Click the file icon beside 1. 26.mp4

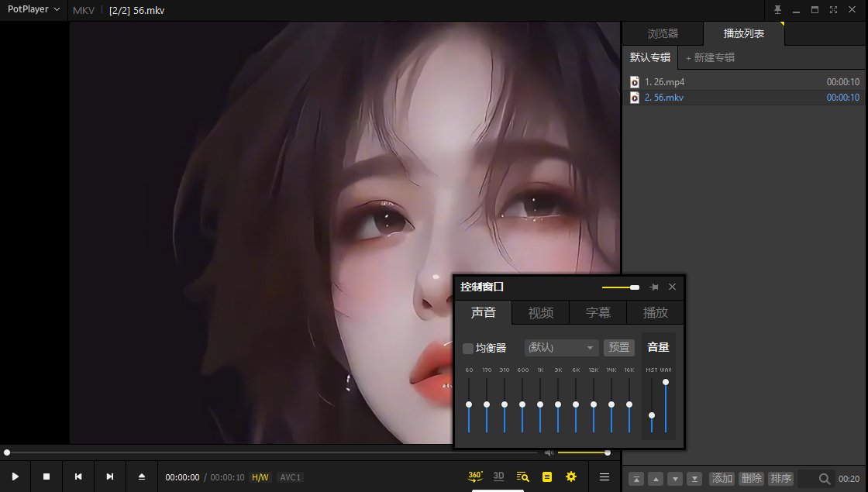click(x=635, y=82)
